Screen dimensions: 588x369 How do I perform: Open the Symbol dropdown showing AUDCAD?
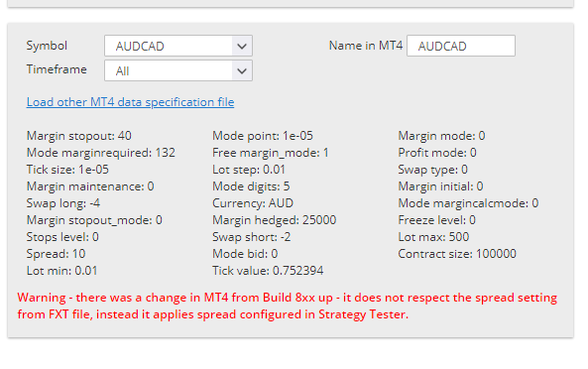point(178,46)
